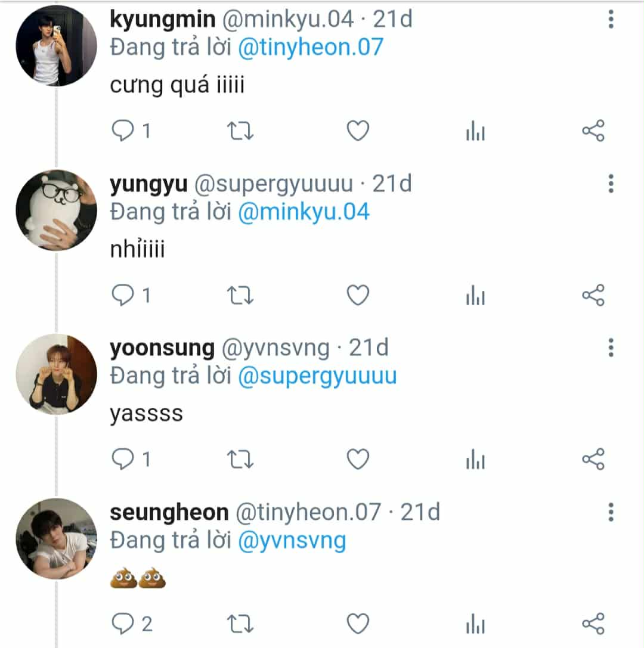The image size is (644, 648).
Task: Open seungheon's profile picture
Action: (56, 539)
